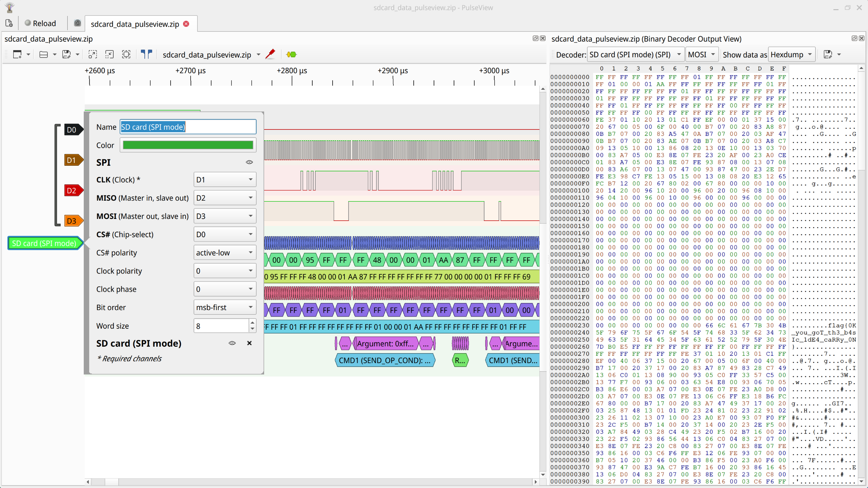Image resolution: width=868 pixels, height=488 pixels.
Task: Select the D2 channel label
Action: [74, 190]
